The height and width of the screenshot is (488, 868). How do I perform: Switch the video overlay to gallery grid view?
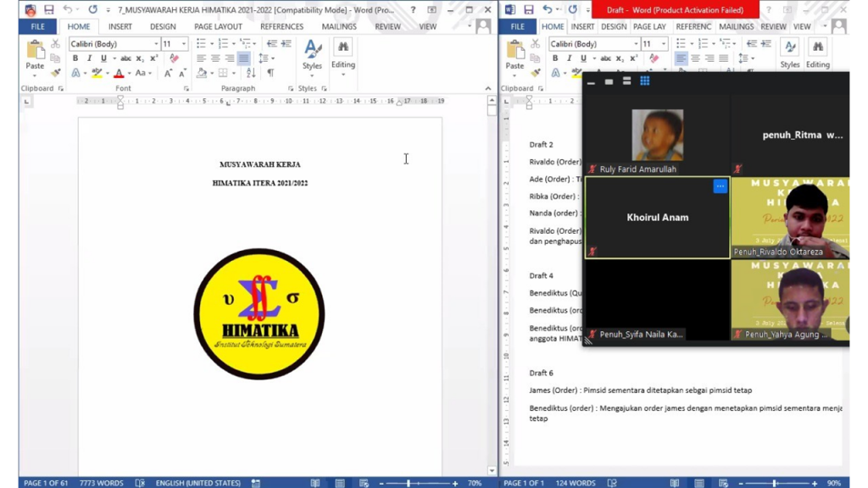[x=645, y=81]
